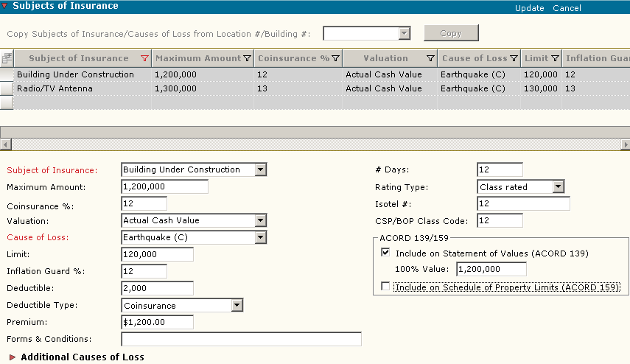Open the Rating Type dropdown

[558, 187]
